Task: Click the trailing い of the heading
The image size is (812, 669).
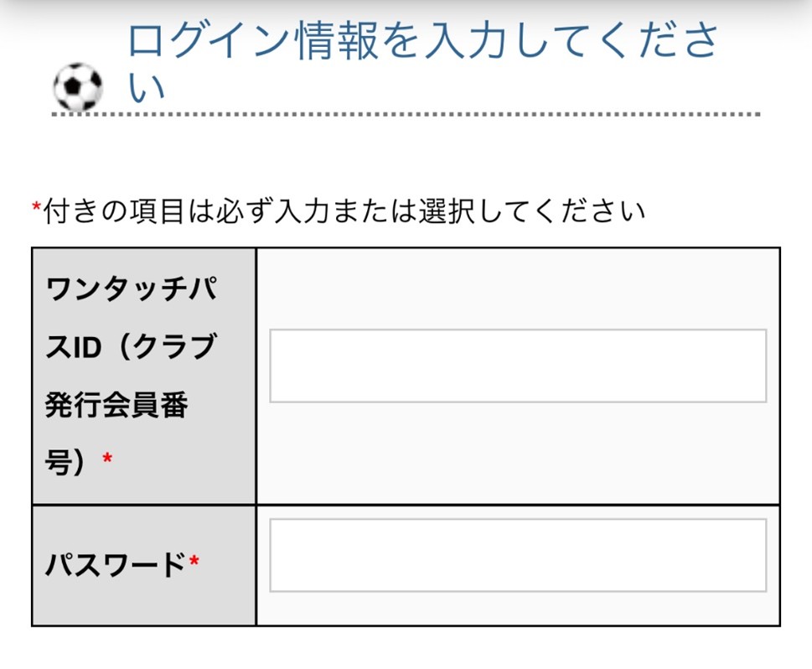Action: 147,89
